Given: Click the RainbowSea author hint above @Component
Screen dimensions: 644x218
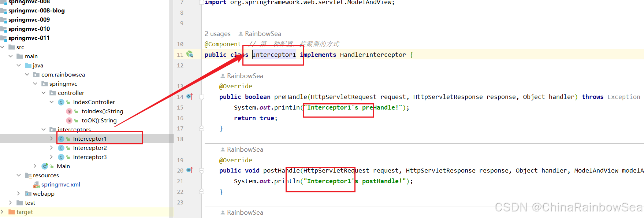Looking at the screenshot, I should tap(260, 34).
